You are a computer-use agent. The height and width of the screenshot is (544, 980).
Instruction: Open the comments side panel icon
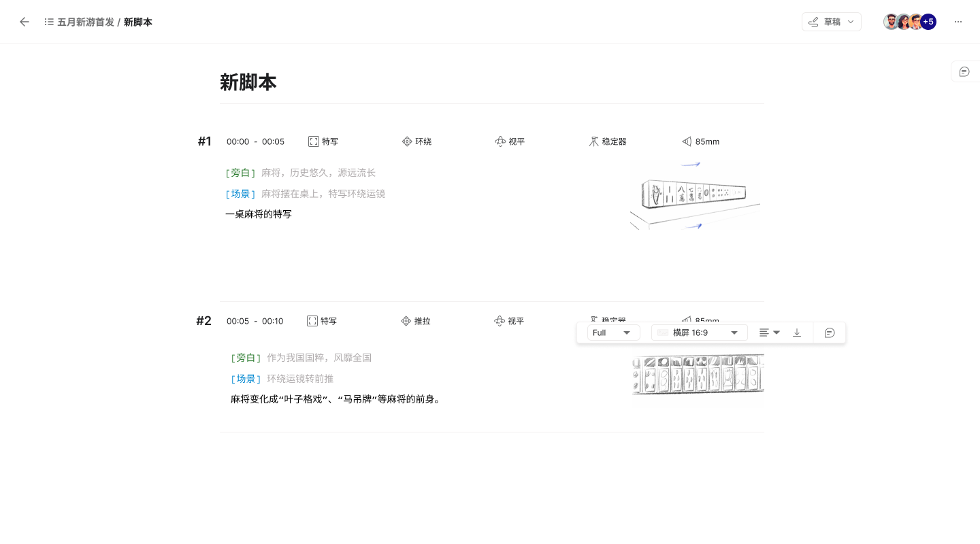pyautogui.click(x=964, y=71)
